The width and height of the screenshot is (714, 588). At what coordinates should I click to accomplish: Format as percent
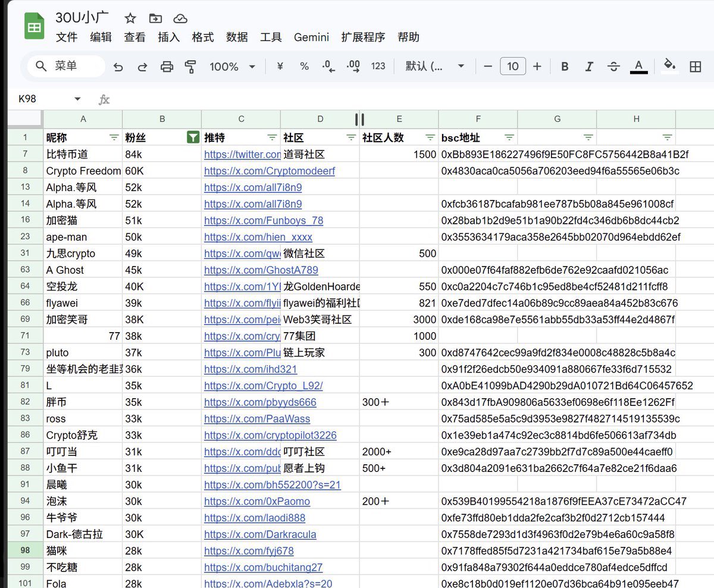coord(304,67)
